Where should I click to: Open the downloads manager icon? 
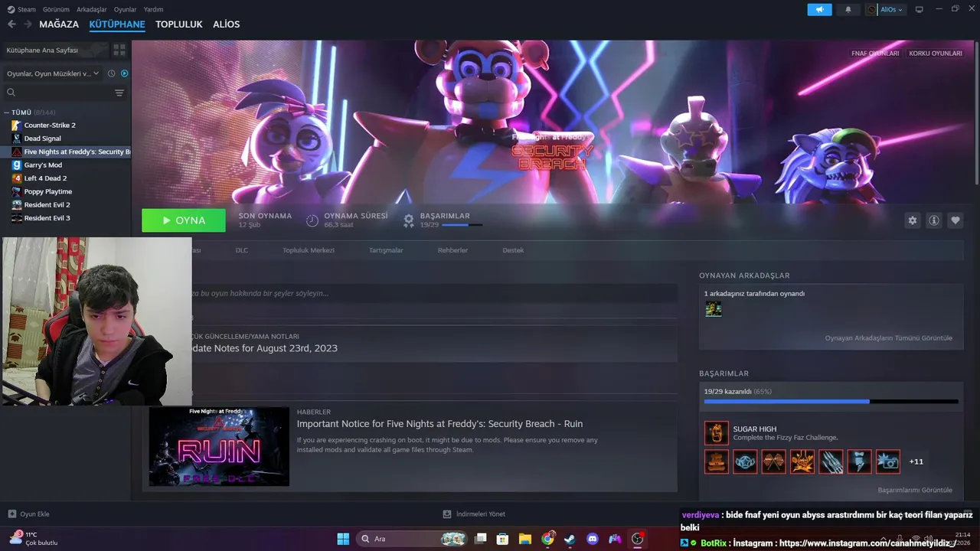pos(447,514)
